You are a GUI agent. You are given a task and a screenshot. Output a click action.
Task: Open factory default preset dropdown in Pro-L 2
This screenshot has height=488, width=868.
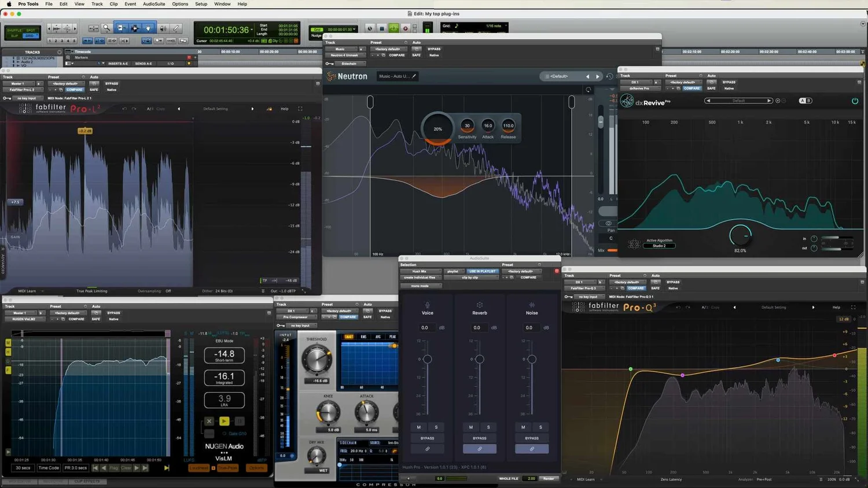click(x=66, y=83)
